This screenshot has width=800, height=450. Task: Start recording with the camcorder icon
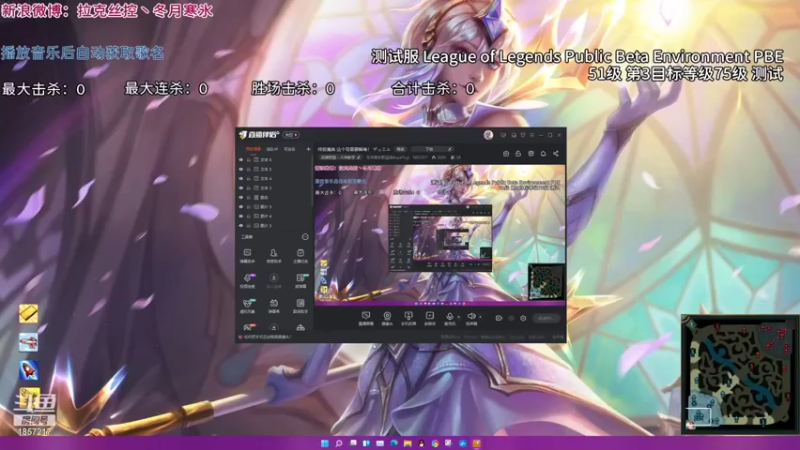tap(498, 318)
